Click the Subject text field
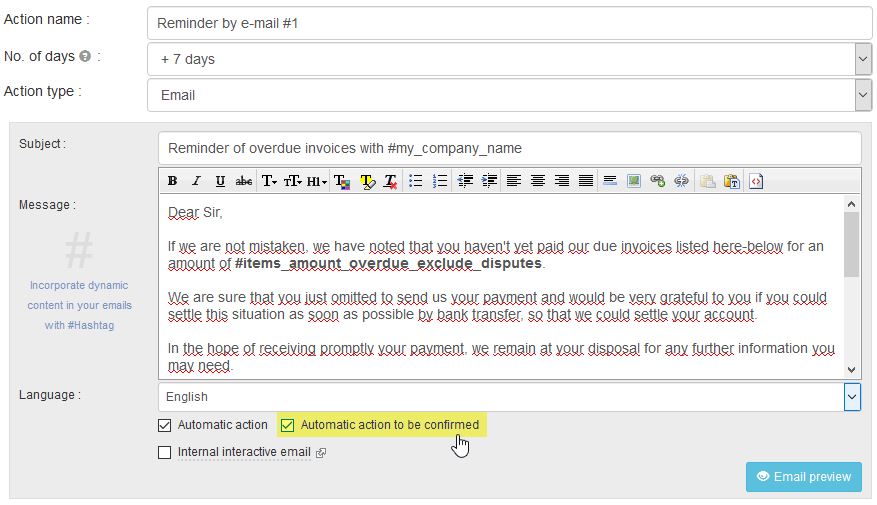The image size is (877, 505). coord(508,148)
